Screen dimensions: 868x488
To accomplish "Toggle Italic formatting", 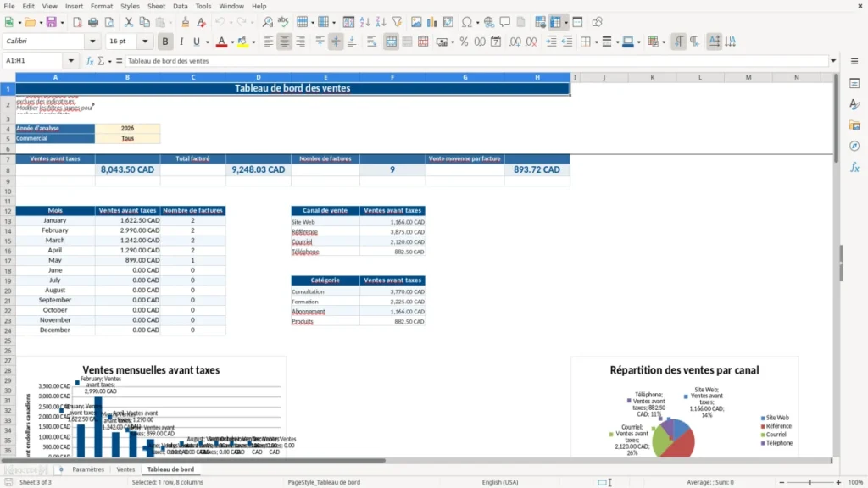I will (x=181, y=42).
